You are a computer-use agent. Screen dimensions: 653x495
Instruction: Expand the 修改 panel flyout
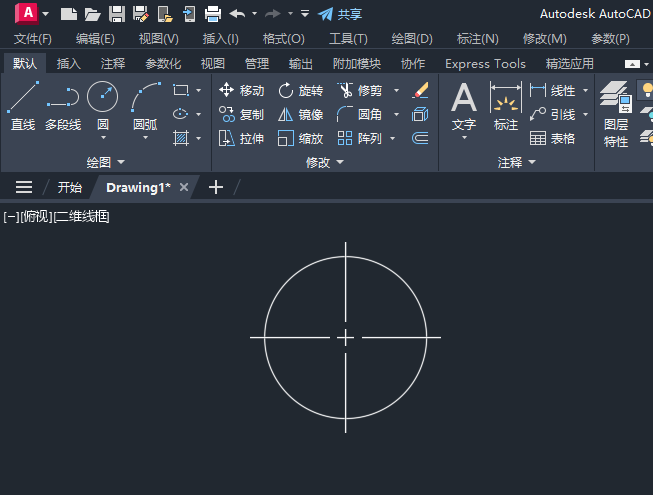pos(339,162)
